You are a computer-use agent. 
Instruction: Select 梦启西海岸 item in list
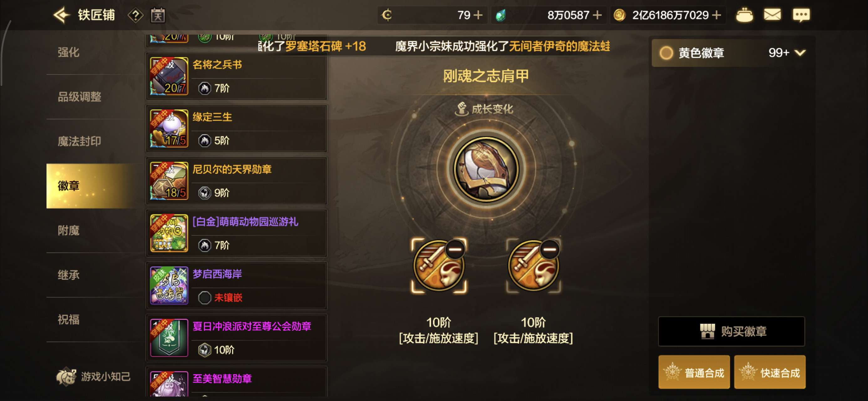click(x=236, y=285)
